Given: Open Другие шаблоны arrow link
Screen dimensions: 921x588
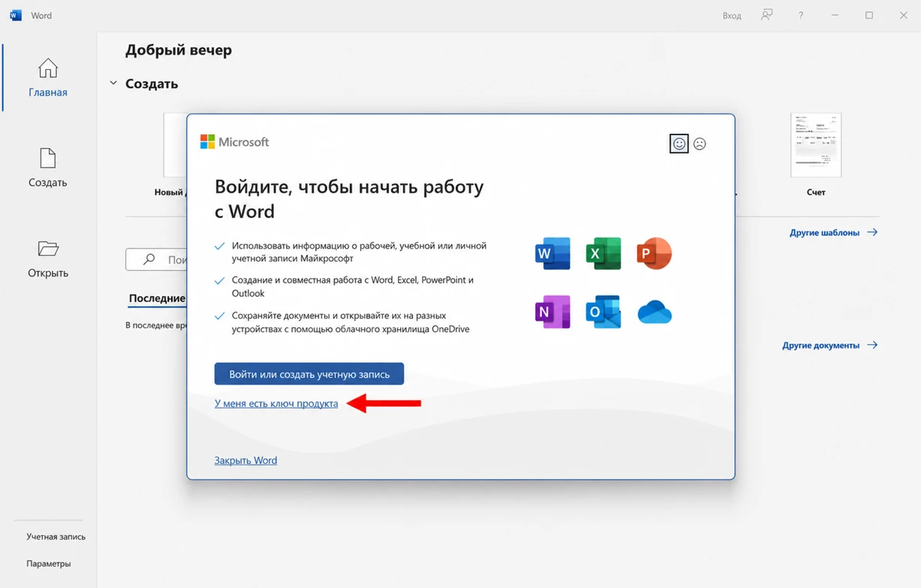Looking at the screenshot, I should [x=834, y=232].
